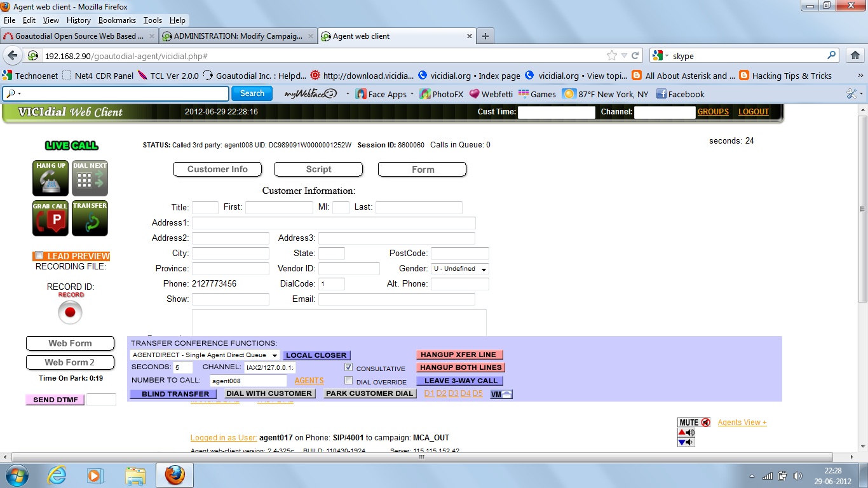Open the Tools menu

point(153,20)
